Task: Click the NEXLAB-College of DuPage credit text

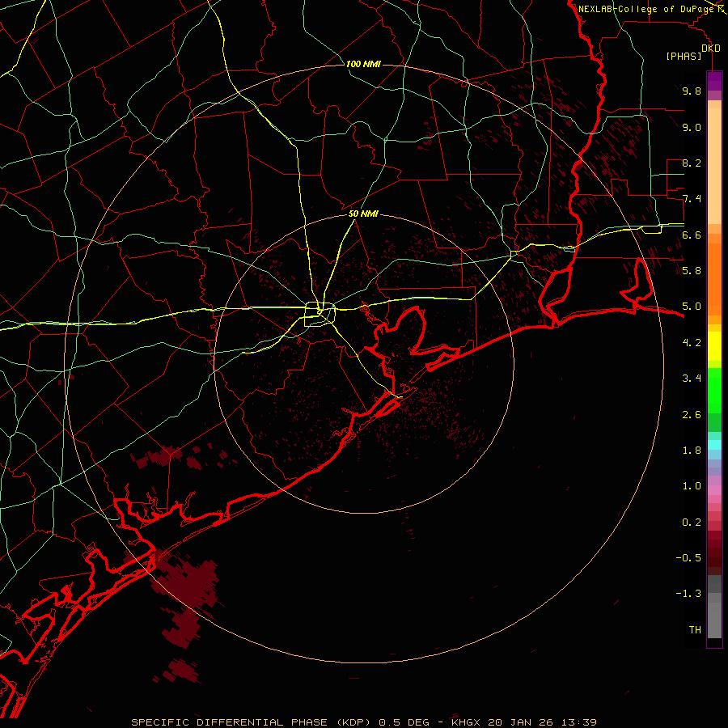Action: point(648,9)
